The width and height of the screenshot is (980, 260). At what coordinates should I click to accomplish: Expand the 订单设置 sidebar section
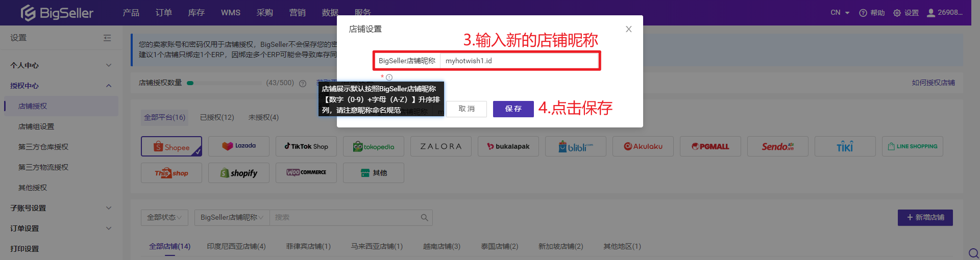point(61,228)
